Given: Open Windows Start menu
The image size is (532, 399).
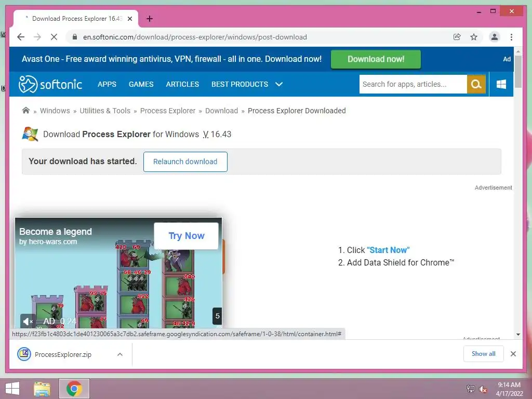Looking at the screenshot, I should pyautogui.click(x=12, y=389).
